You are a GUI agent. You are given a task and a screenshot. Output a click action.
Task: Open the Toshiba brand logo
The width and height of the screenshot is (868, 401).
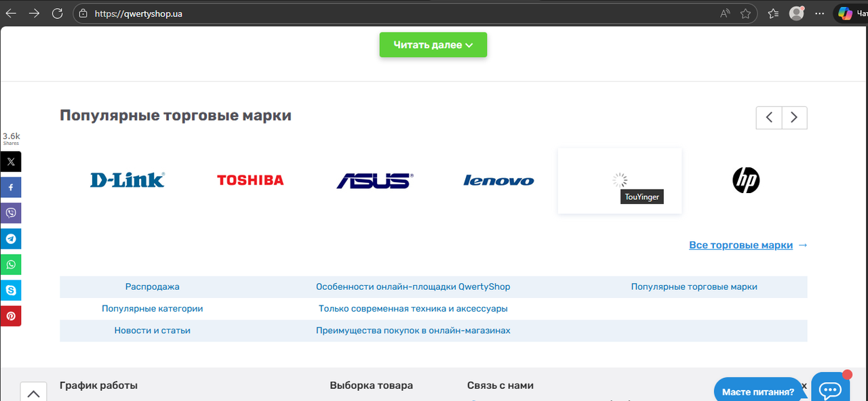pos(250,180)
